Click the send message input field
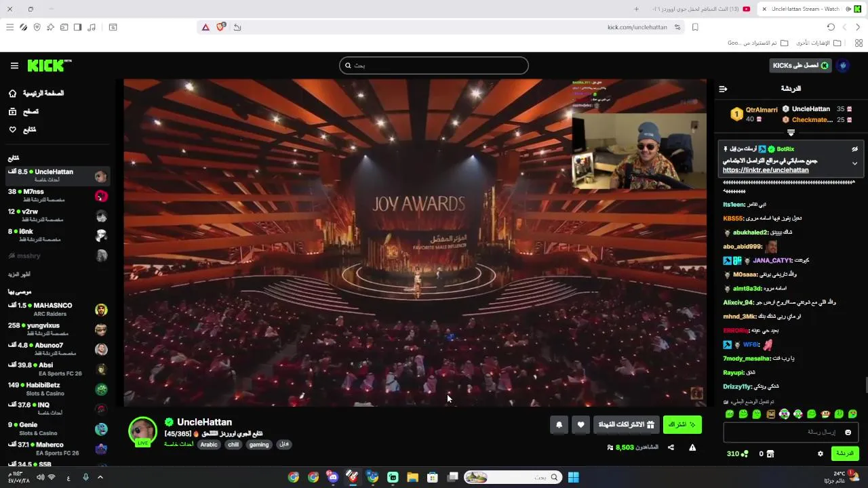 (791, 432)
